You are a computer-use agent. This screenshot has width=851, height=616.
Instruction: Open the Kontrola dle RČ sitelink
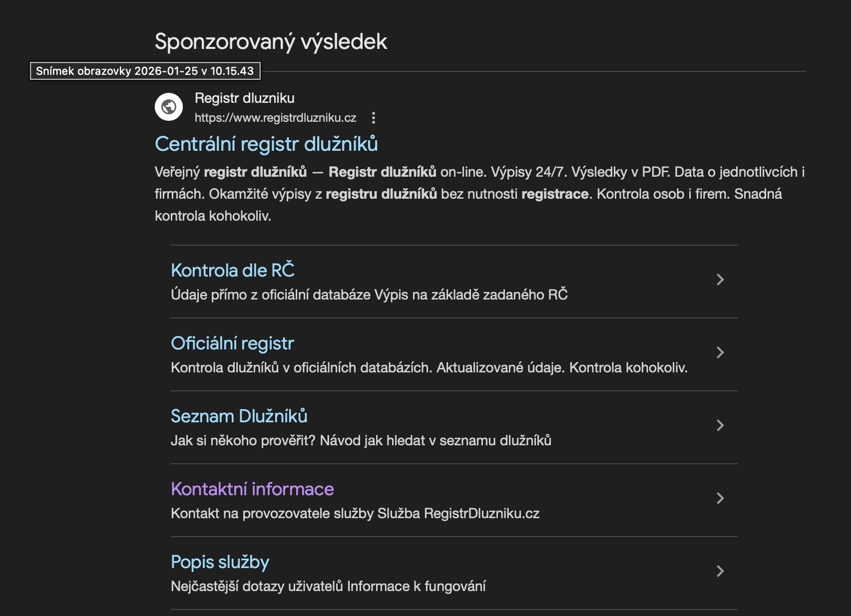point(233,271)
